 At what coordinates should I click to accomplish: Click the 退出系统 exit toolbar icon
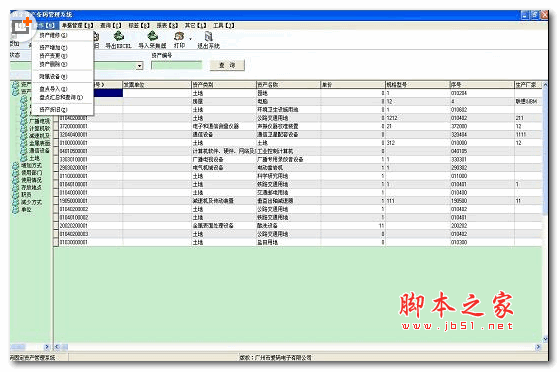209,36
